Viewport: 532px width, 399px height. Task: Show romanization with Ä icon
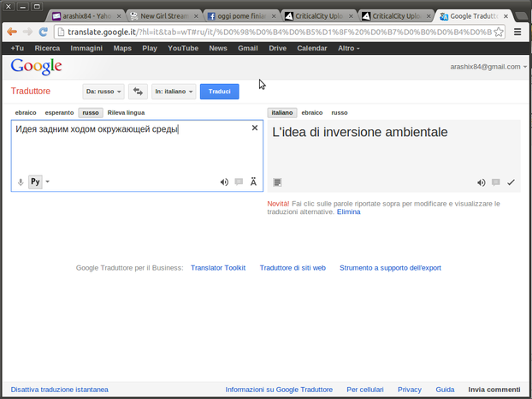253,182
